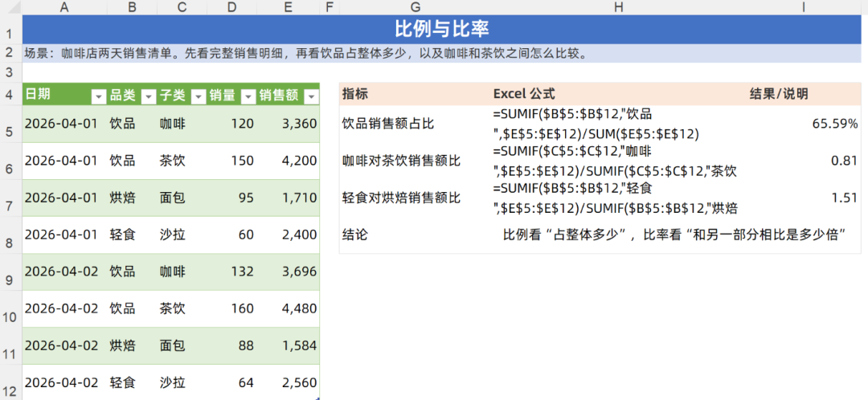
Task: Select quantity cell 150
Action: (232, 161)
